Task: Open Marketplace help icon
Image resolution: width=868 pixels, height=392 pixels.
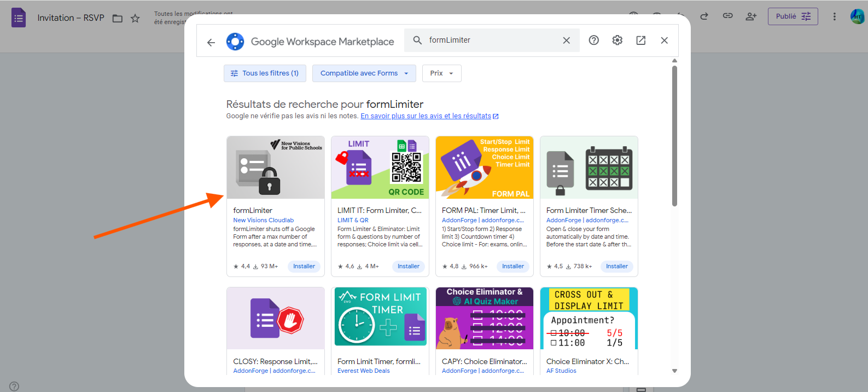Action: coord(593,40)
